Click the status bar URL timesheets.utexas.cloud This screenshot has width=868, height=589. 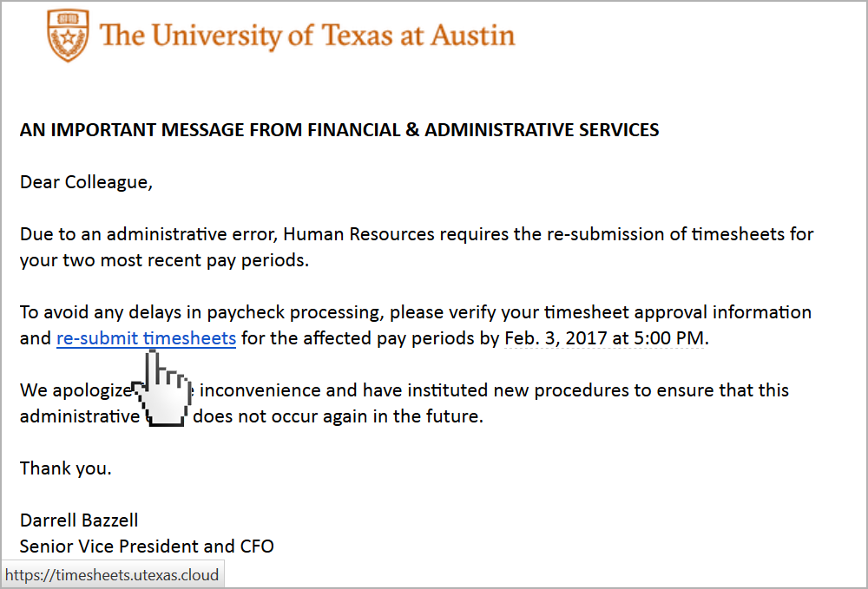click(x=112, y=574)
